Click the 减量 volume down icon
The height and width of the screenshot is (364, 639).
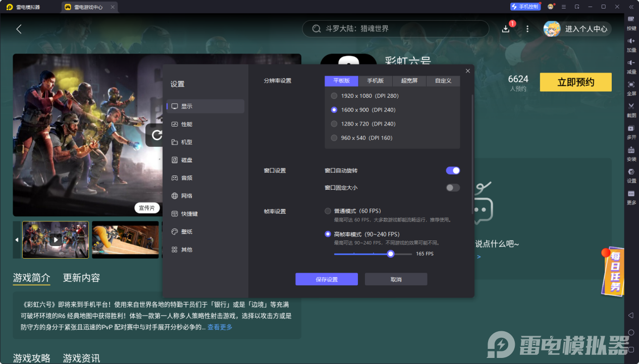631,66
